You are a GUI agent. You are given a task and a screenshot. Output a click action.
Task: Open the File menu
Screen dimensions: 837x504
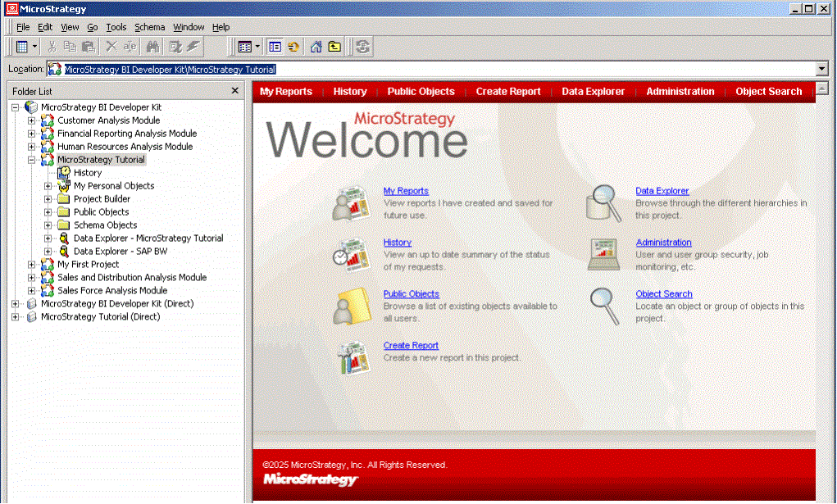point(23,27)
